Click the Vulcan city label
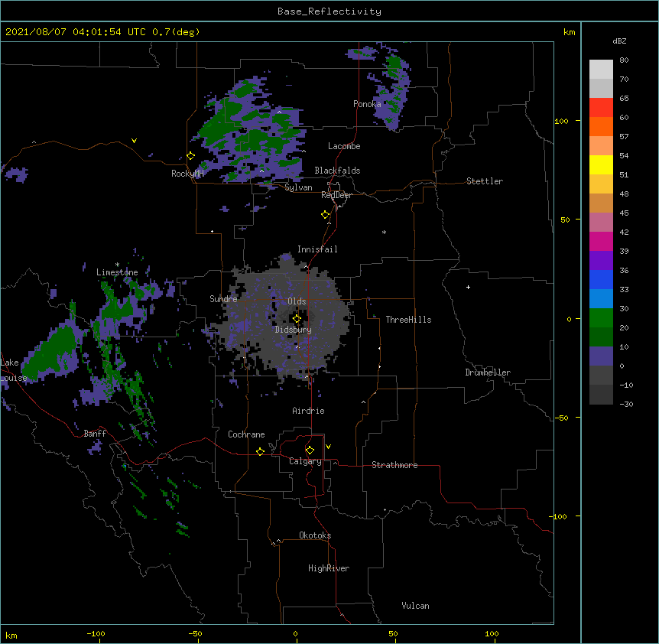This screenshot has height=644, width=659. pos(415,606)
